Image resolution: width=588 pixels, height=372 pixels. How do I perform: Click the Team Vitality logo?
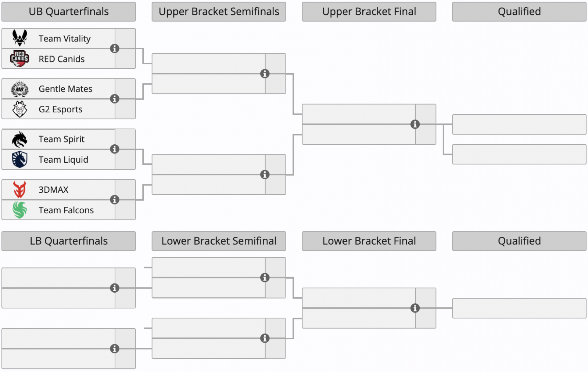coord(20,38)
